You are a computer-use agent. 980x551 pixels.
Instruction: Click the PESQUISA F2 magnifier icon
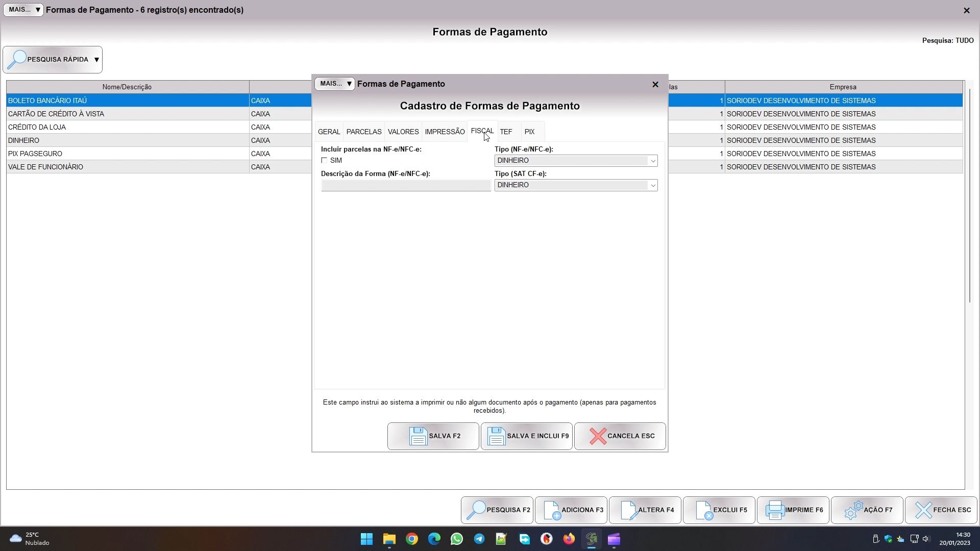476,510
